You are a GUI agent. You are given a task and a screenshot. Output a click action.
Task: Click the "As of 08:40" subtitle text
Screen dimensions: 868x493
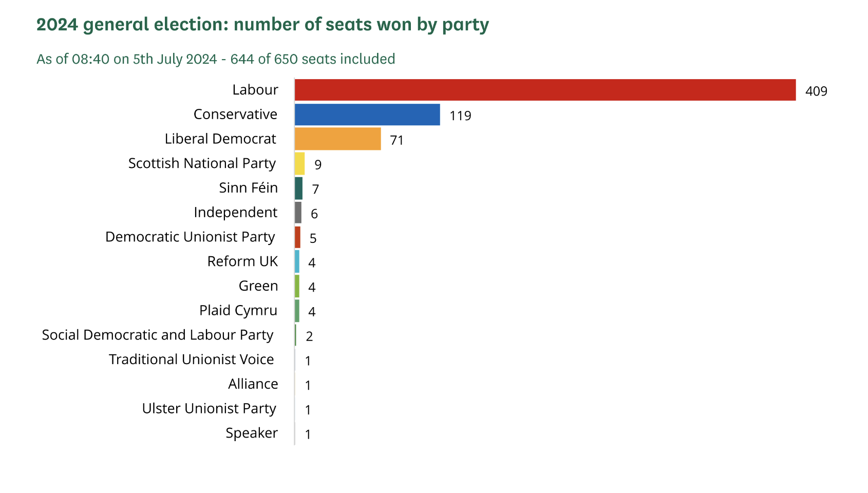(216, 59)
